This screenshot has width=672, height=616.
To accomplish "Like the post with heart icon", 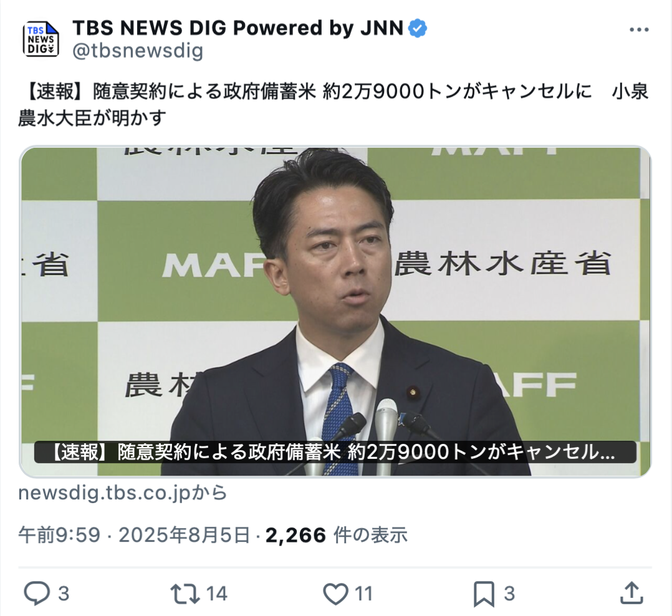I will click(x=335, y=594).
